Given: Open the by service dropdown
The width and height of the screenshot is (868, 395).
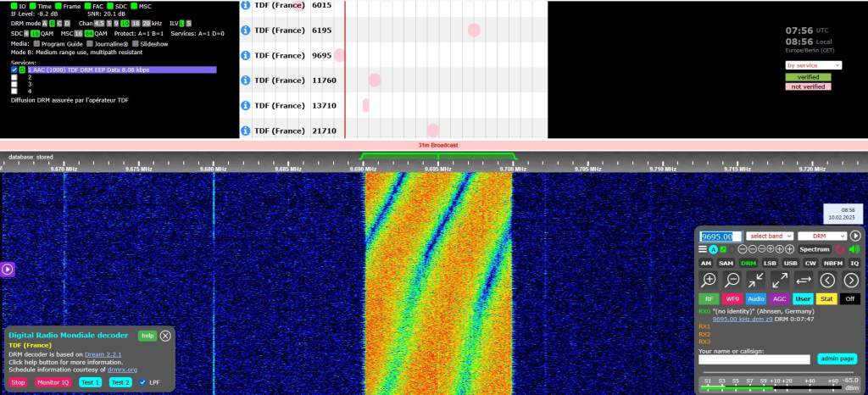Looking at the screenshot, I should pos(813,65).
